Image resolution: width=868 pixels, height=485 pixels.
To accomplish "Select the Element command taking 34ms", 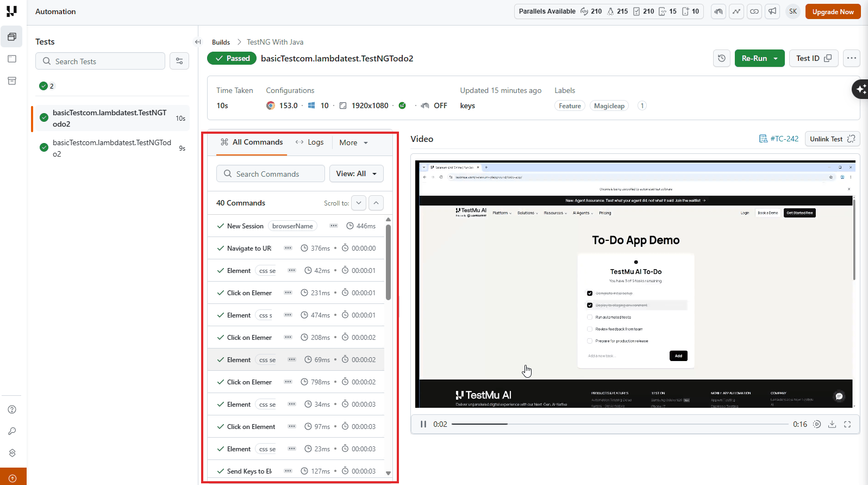I will [296, 404].
